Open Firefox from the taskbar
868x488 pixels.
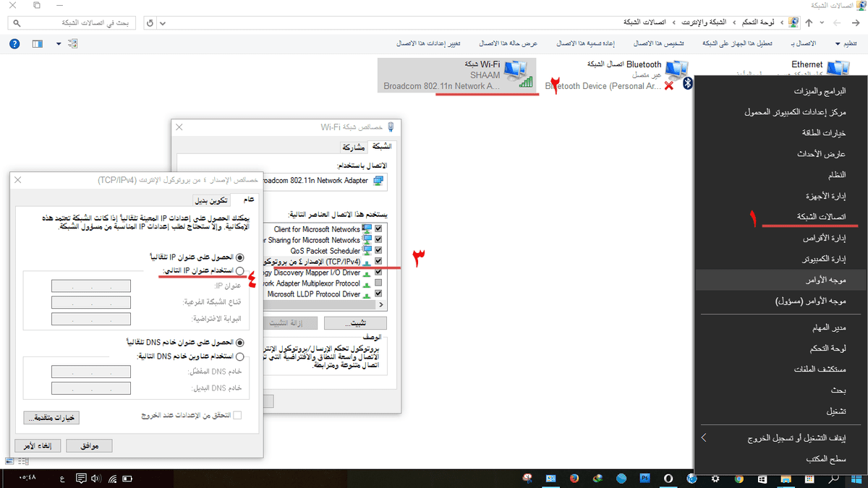[574, 479]
